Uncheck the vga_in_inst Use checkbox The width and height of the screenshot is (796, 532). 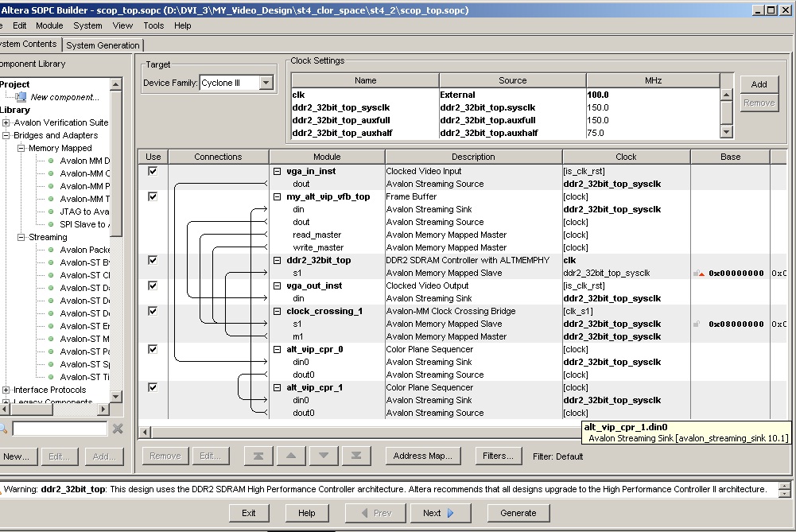coord(153,171)
